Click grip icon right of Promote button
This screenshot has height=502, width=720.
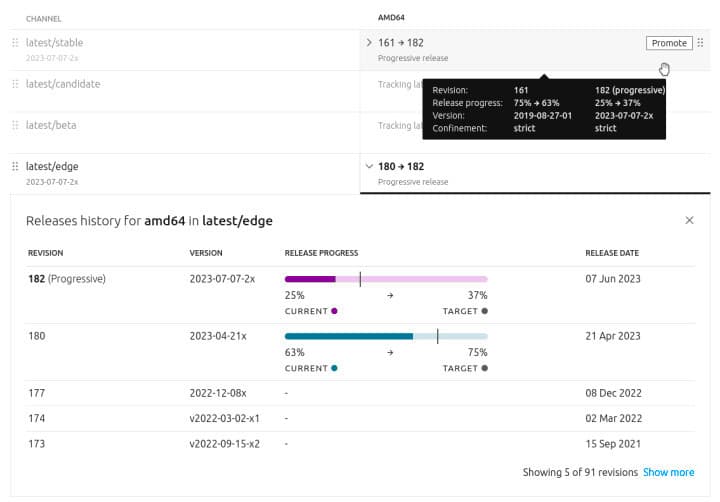coord(700,43)
